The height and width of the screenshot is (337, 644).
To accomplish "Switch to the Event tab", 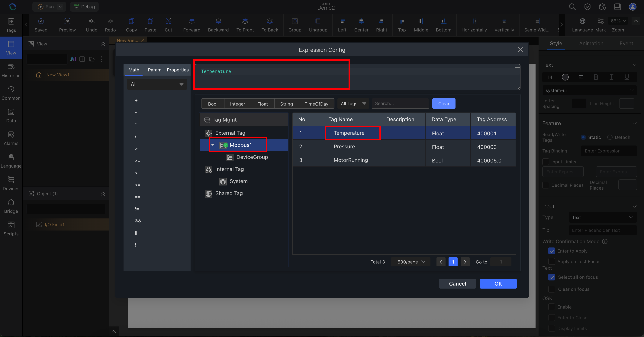I will coord(626,44).
